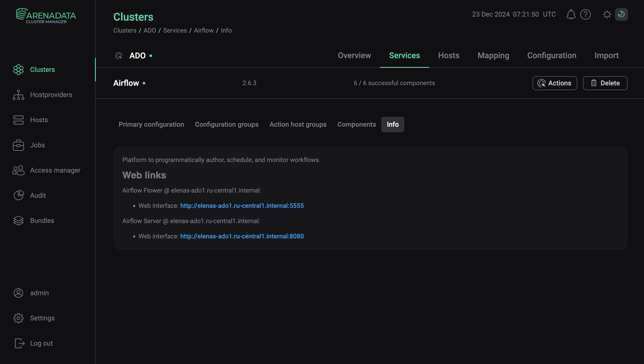Click Services breadcrumb link
Viewport: 644px width, 364px height.
click(x=175, y=31)
